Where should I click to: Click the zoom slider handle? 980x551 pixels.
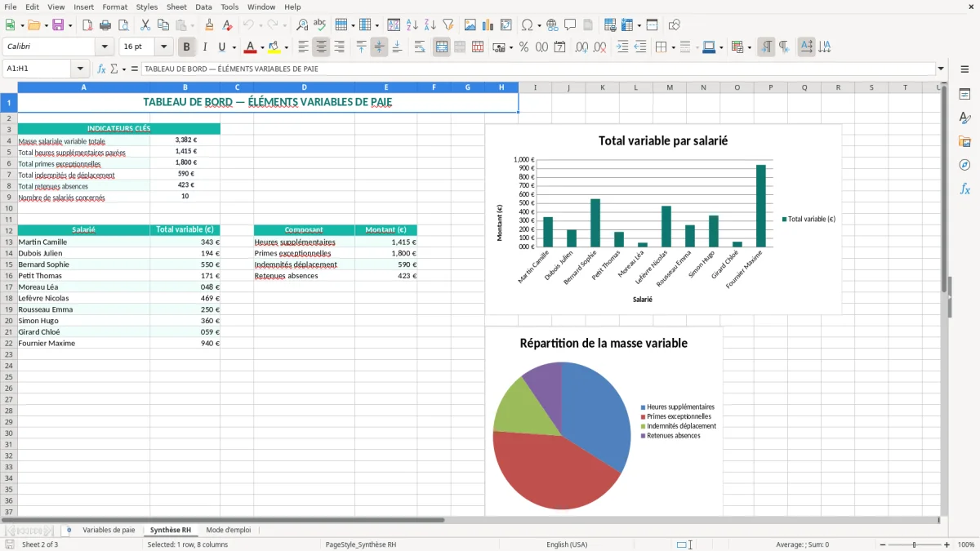coord(915,544)
